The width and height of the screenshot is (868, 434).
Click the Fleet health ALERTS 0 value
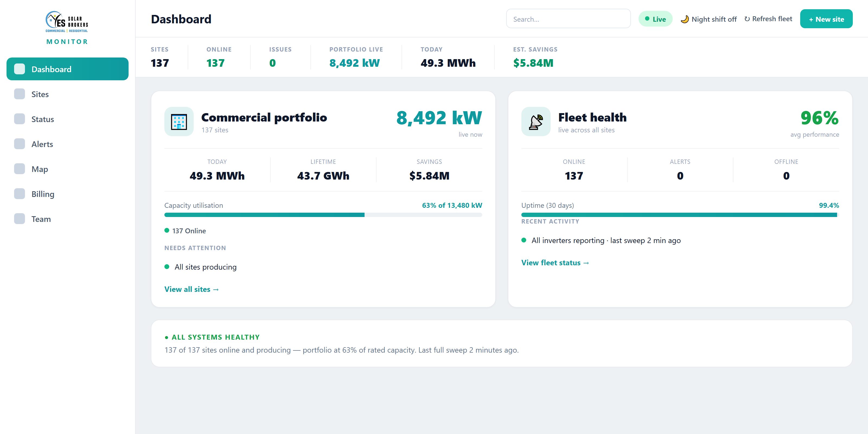point(680,175)
